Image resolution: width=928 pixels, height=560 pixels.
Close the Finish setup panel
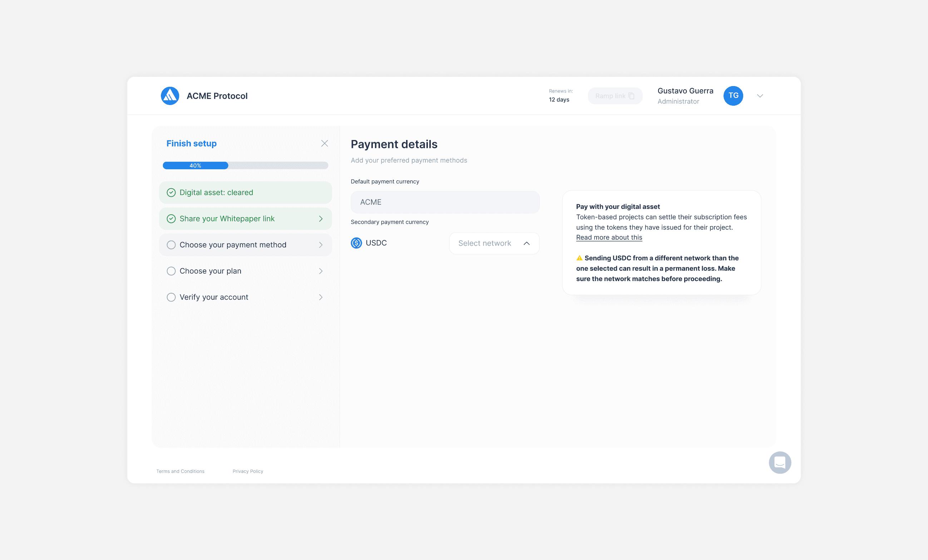(x=324, y=143)
